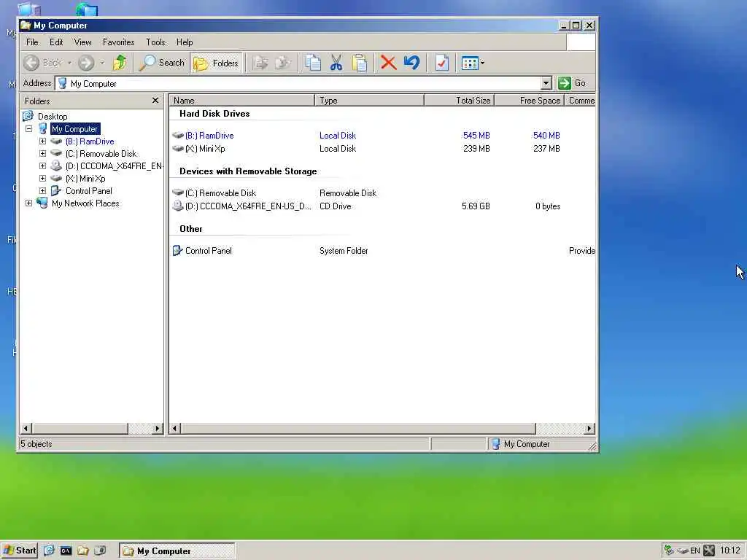The image size is (747, 560).
Task: Click the X tray icon beside the clock
Action: pos(709,551)
